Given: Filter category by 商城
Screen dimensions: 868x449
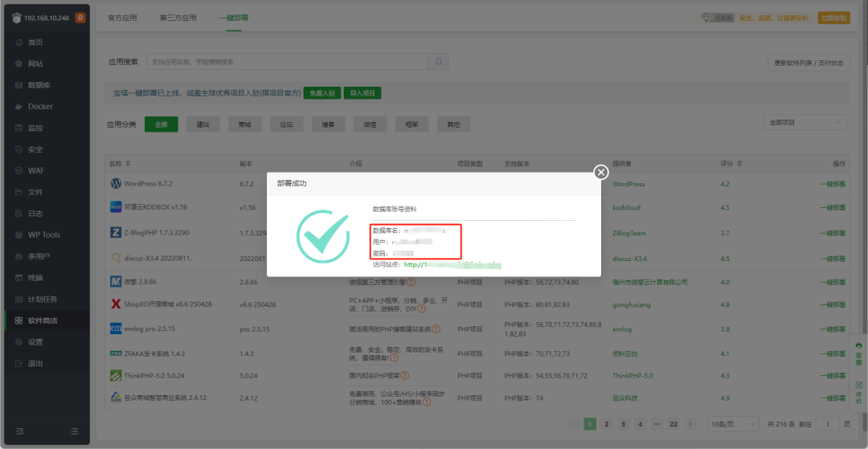Looking at the screenshot, I should [x=244, y=124].
